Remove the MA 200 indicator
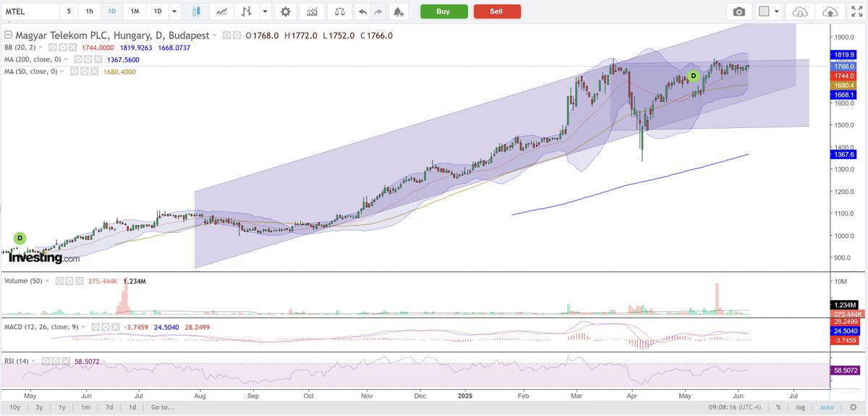868x416 pixels. (x=98, y=59)
